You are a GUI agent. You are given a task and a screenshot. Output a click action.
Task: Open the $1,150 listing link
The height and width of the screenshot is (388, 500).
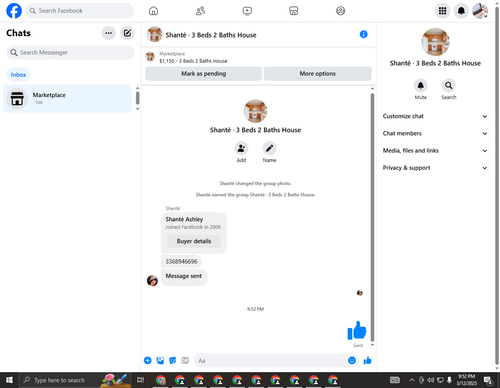[x=193, y=61]
